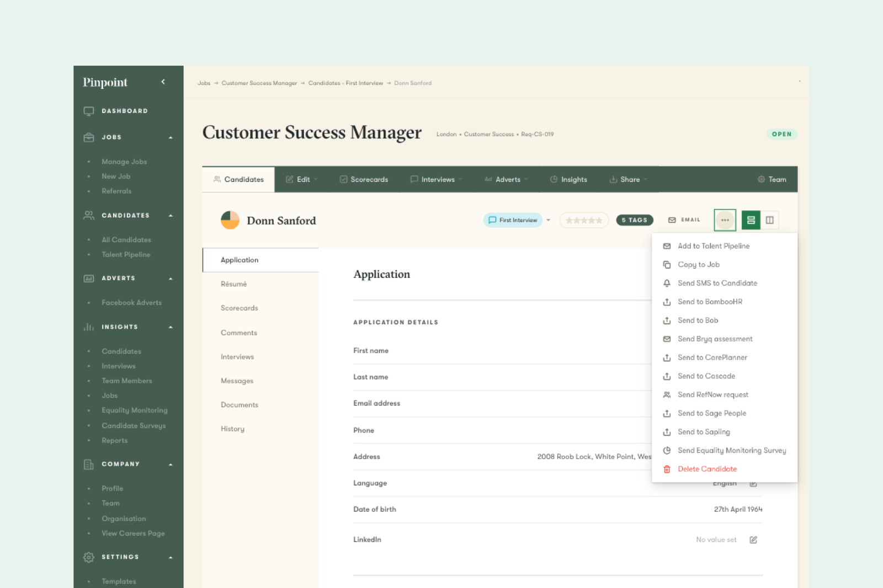The width and height of the screenshot is (883, 588).
Task: Click the Jobs briefcase icon in sidebar
Action: pos(88,137)
